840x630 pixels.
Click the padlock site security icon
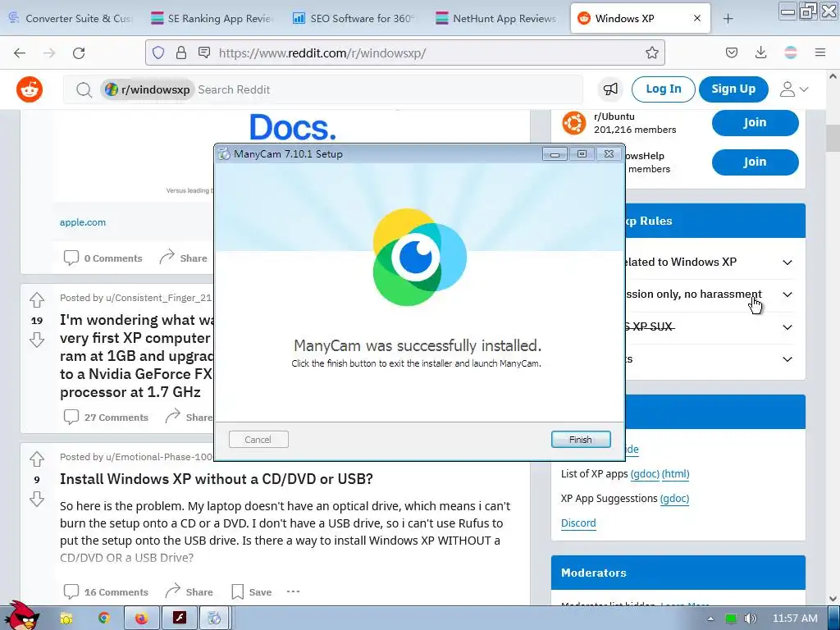pyautogui.click(x=181, y=52)
